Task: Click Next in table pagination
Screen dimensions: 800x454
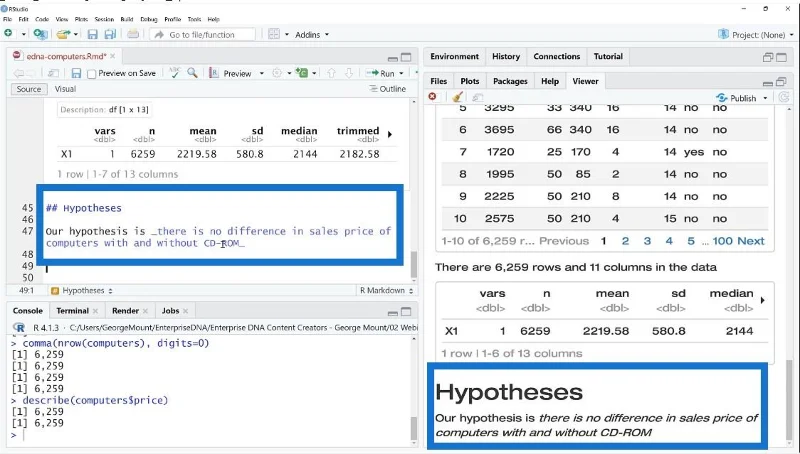Action: pyautogui.click(x=751, y=241)
